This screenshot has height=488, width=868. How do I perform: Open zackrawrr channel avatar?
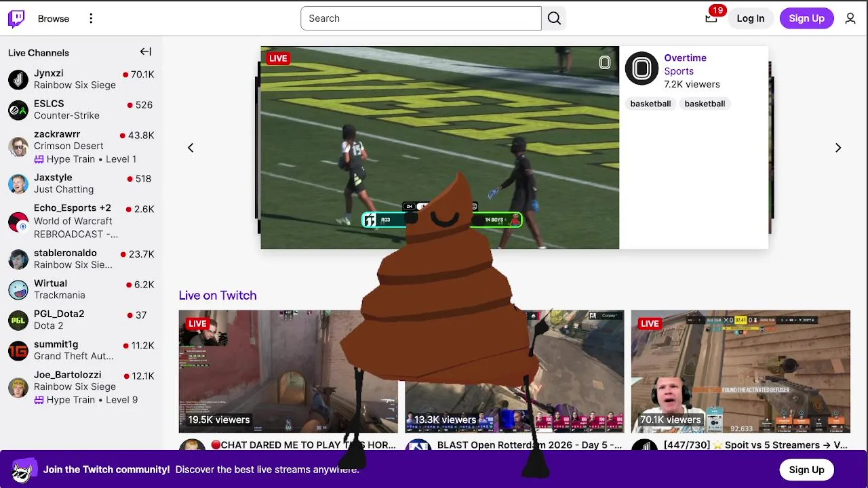[18, 146]
